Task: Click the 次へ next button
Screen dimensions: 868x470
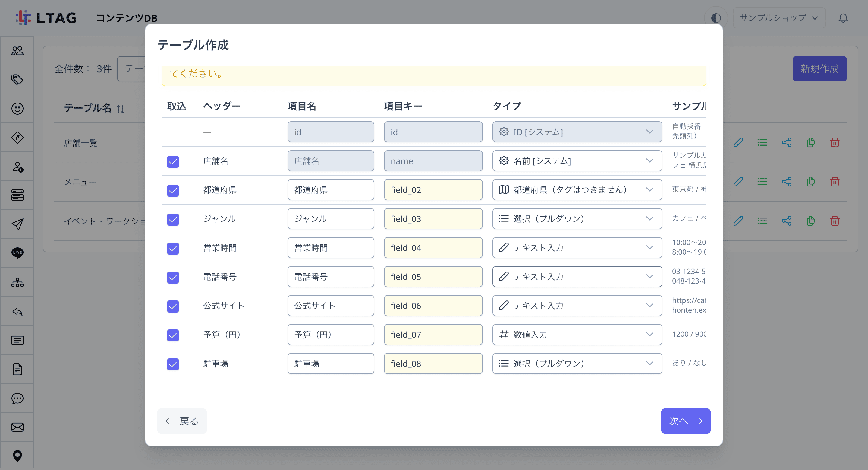Action: 685,421
